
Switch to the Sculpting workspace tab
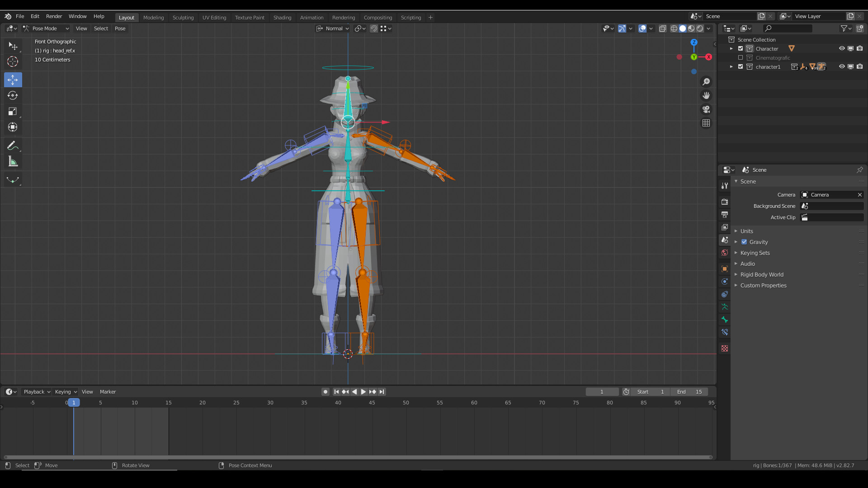(x=183, y=18)
